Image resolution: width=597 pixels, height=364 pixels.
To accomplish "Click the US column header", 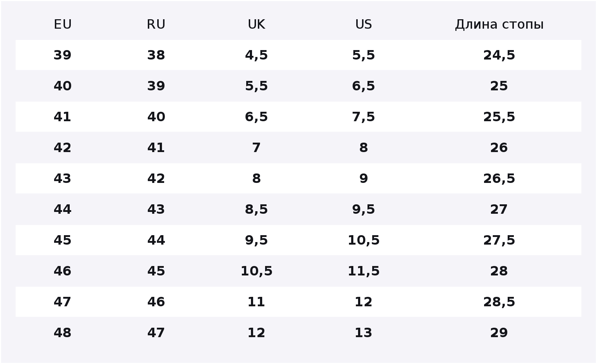I will 364,24.
